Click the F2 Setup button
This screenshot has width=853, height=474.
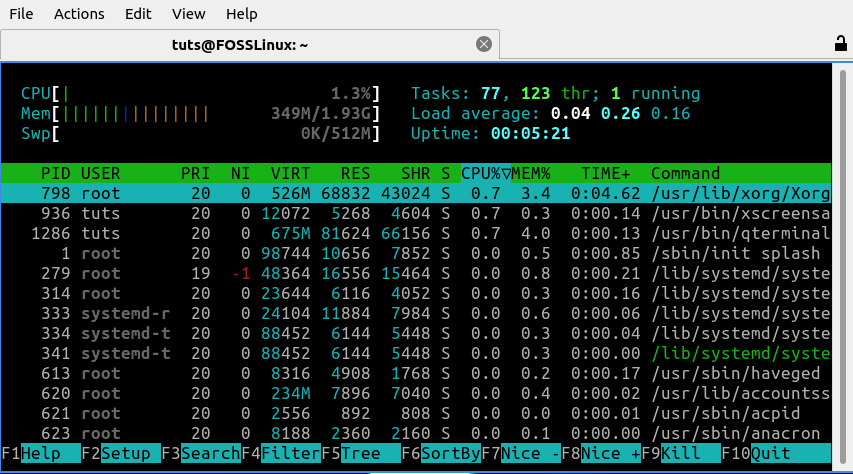click(x=121, y=453)
